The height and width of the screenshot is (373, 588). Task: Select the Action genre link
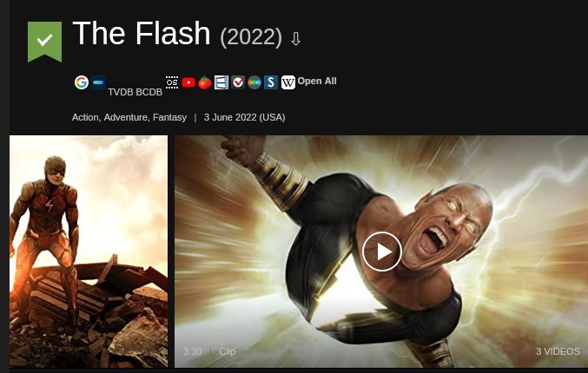point(85,118)
